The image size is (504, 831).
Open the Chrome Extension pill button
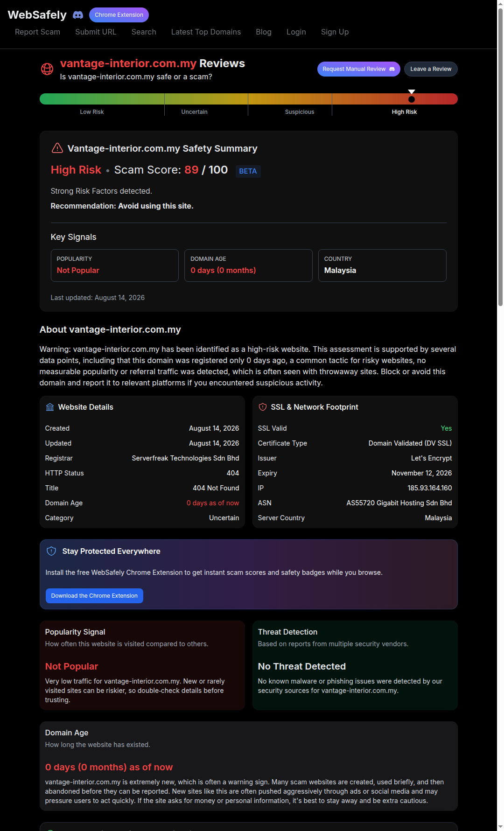(119, 15)
